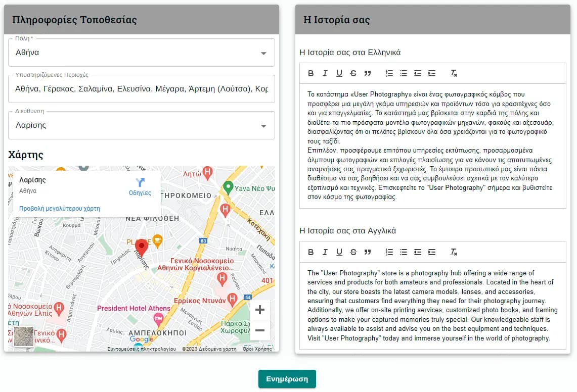
Task: Open Οδηγίες directions on the map card
Action: click(x=140, y=187)
